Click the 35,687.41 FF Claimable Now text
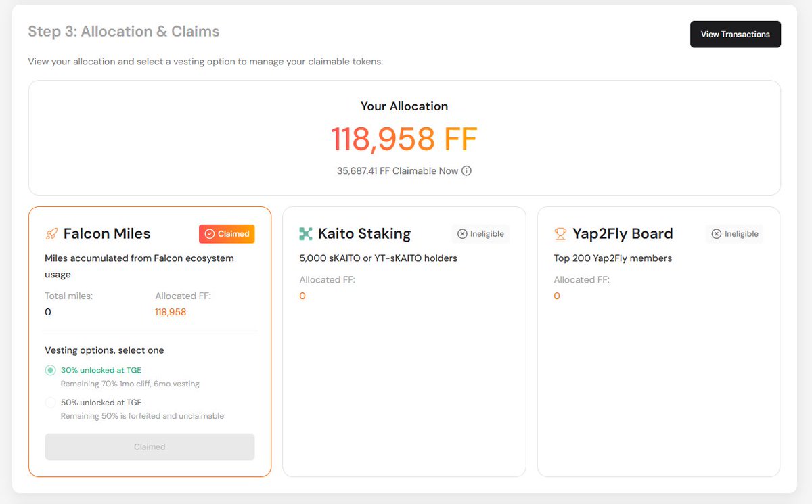Screen dimensions: 812x504 (397, 171)
